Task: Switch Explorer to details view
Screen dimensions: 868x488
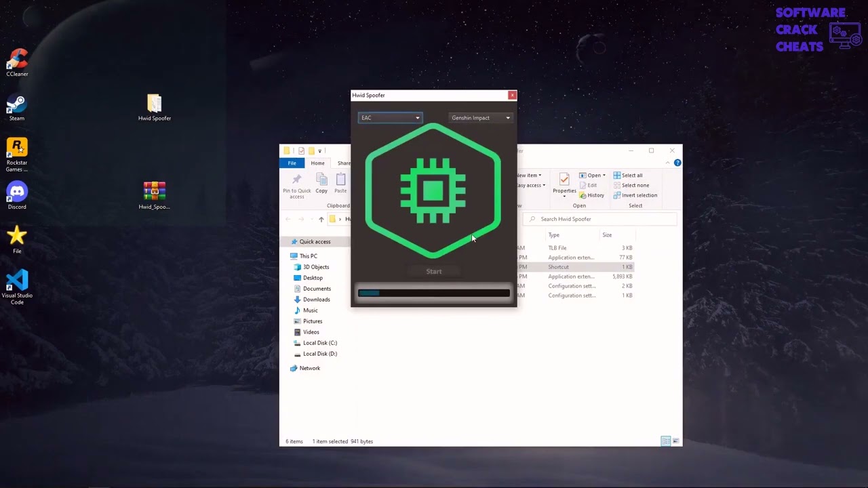Action: (x=666, y=441)
